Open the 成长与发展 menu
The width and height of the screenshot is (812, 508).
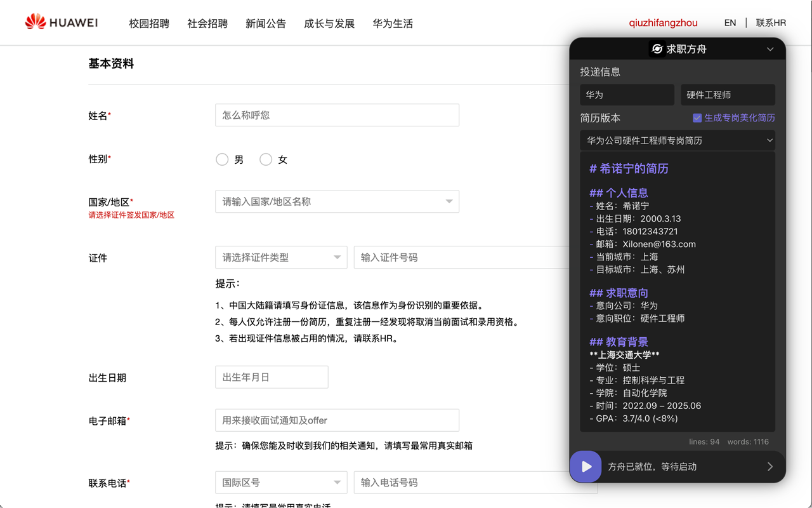(x=329, y=23)
